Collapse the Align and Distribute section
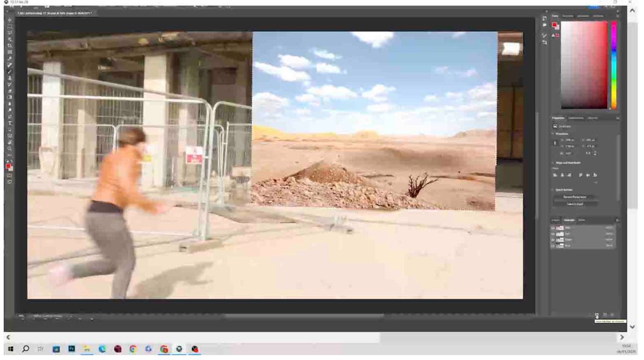Viewport: 644px width, 360px height. pyautogui.click(x=552, y=163)
